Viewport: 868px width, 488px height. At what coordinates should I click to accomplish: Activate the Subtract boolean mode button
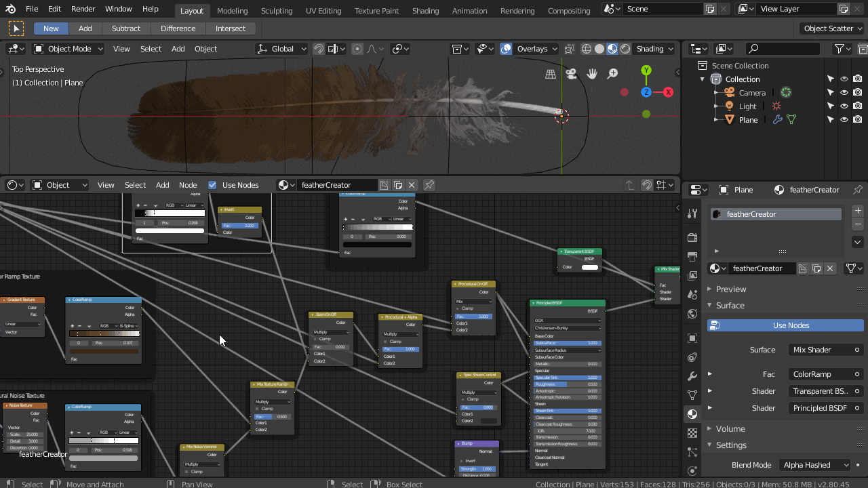click(126, 28)
